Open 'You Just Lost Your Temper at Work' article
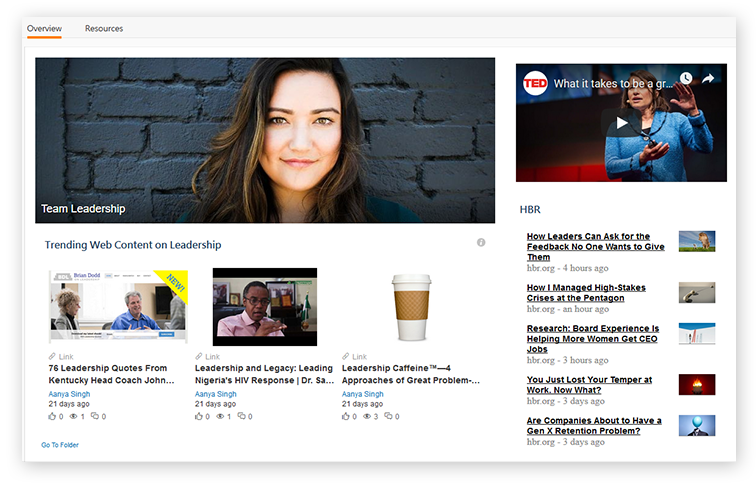This screenshot has height=483, width=756. (x=589, y=385)
